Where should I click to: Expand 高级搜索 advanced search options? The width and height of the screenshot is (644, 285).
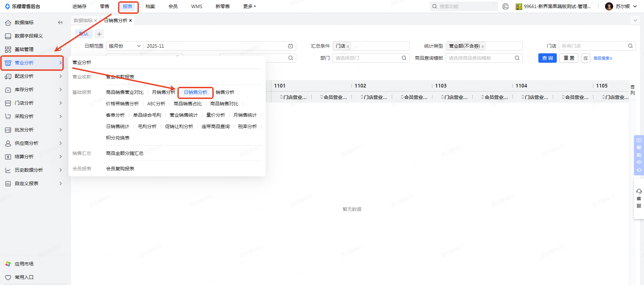[x=603, y=58]
